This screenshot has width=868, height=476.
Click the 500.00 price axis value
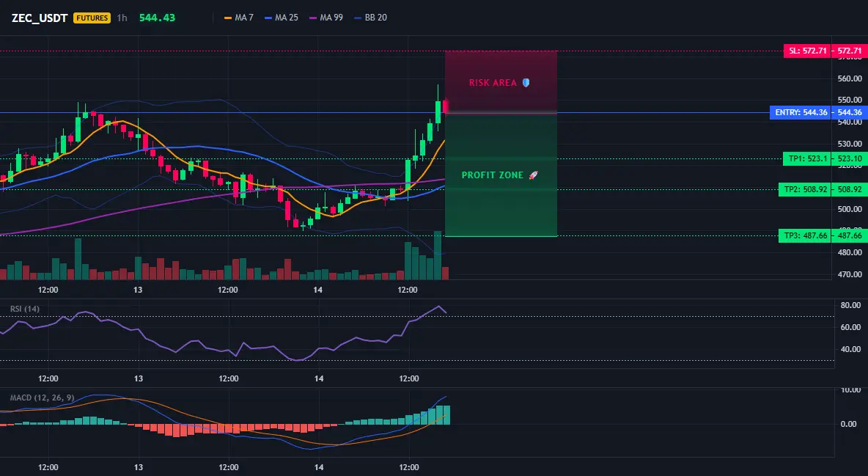pyautogui.click(x=850, y=209)
